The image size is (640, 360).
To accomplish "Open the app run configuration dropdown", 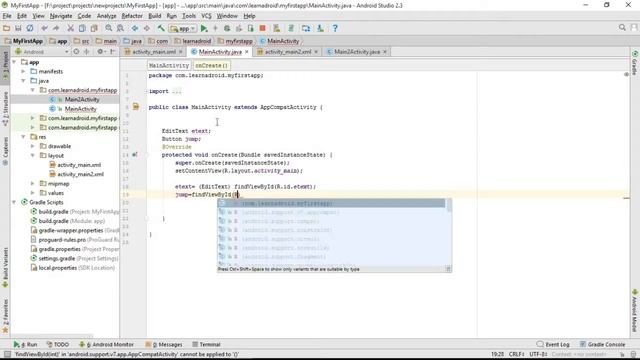I will 182,29.
